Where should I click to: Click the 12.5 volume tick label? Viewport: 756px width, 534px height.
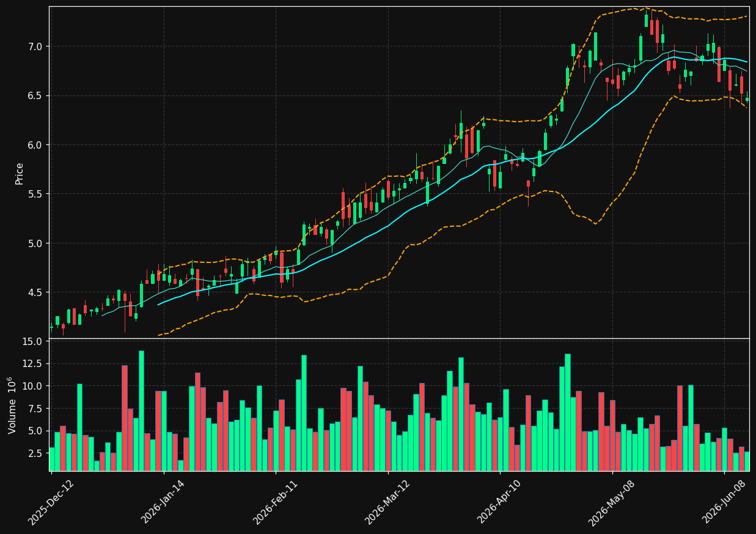pos(32,364)
